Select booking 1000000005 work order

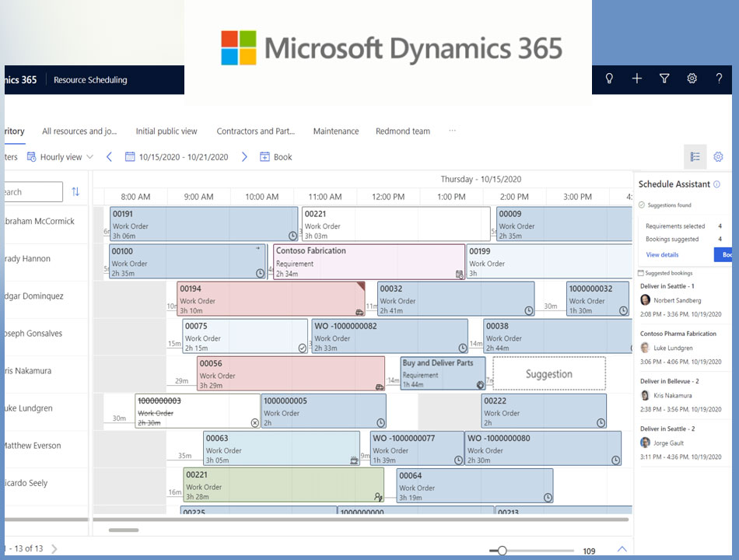click(x=324, y=411)
